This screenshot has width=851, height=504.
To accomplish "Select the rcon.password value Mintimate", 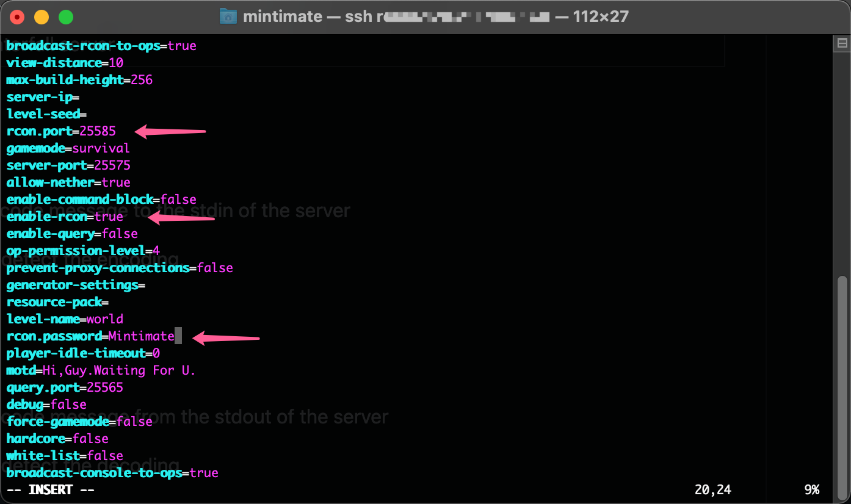I will click(142, 336).
